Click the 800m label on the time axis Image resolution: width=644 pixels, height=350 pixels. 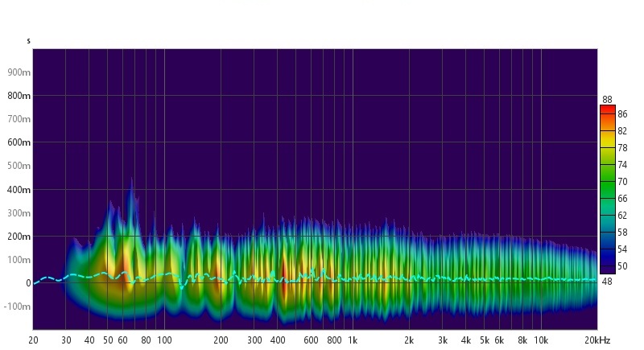coord(19,96)
